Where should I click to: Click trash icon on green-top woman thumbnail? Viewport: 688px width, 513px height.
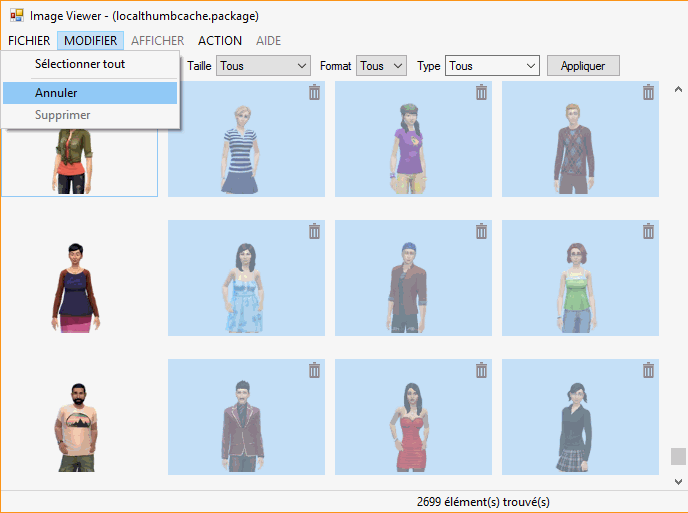pyautogui.click(x=649, y=231)
